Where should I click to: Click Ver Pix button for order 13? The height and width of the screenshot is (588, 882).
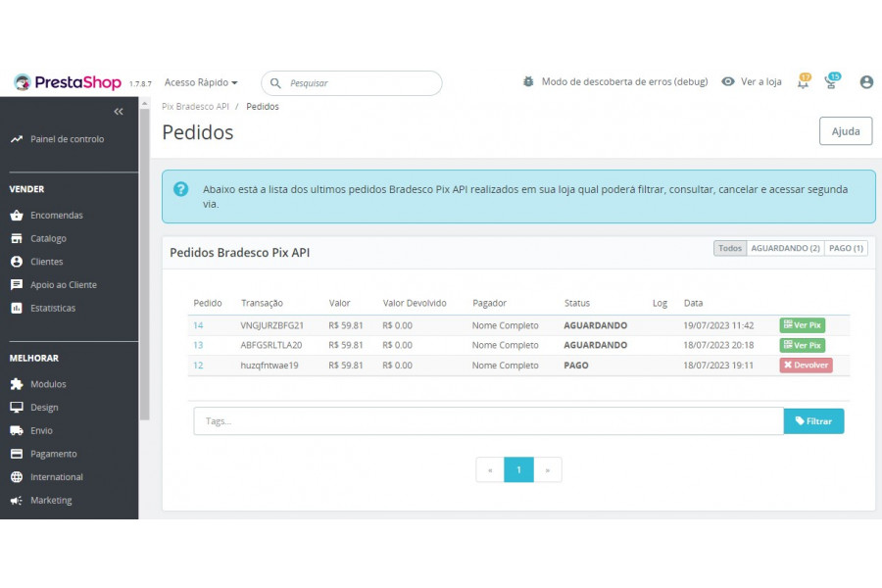pos(802,345)
